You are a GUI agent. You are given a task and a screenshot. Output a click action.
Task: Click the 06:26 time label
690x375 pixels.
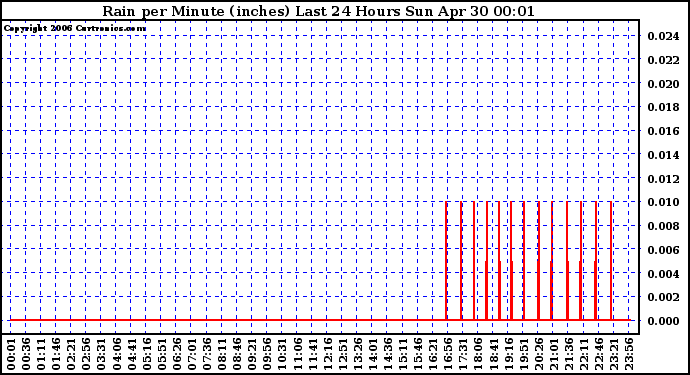[177, 354]
